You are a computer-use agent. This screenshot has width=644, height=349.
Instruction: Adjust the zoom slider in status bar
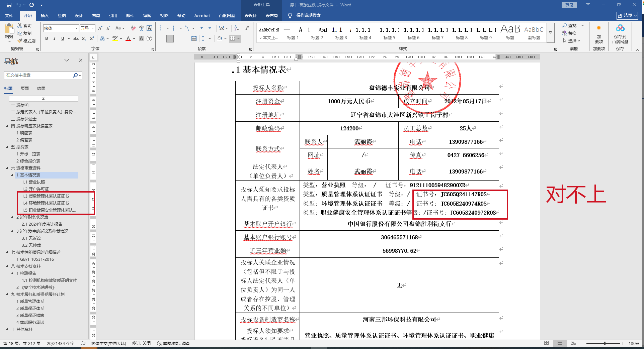click(604, 343)
